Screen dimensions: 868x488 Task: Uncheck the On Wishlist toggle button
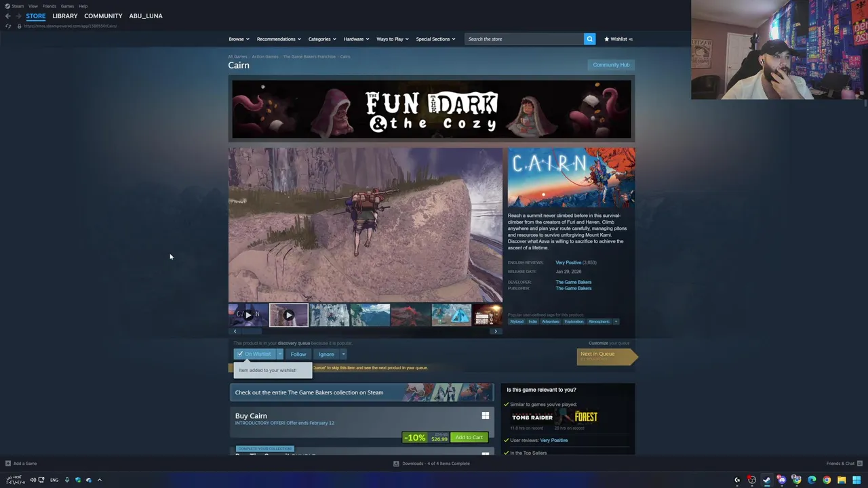point(254,354)
